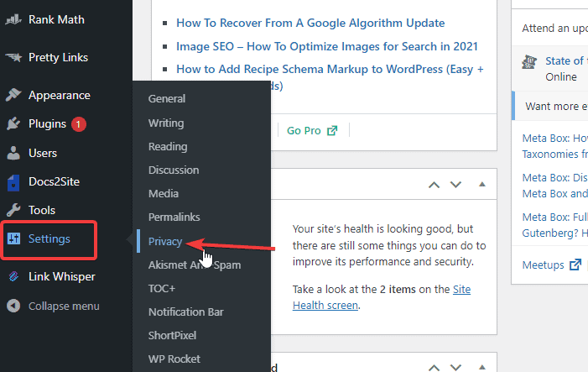
Task: Click the Link Whisper icon
Action: coord(13,276)
